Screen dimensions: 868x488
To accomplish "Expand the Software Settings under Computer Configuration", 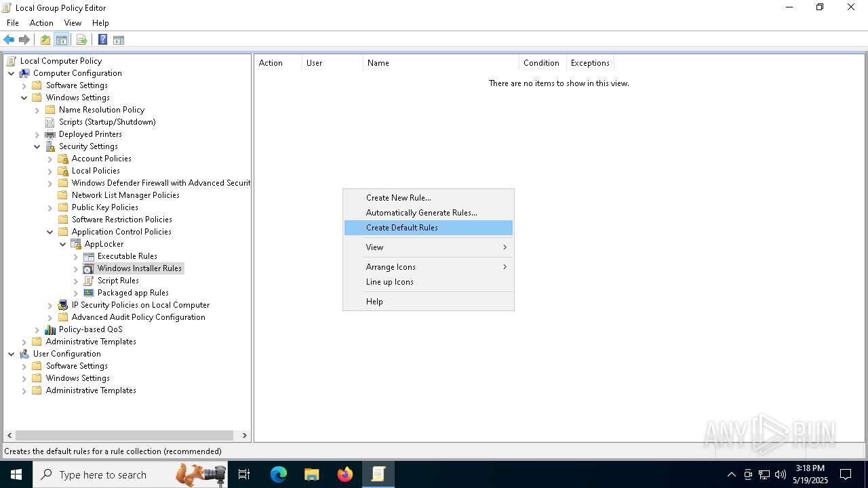I will [x=24, y=85].
